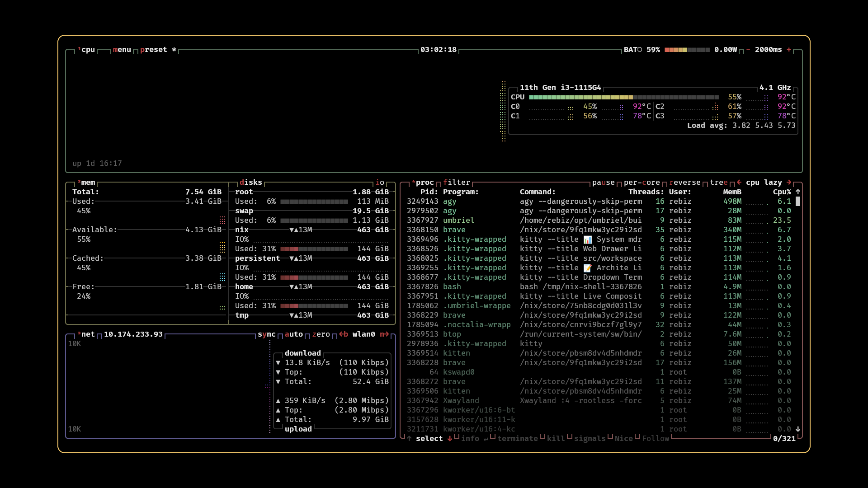The width and height of the screenshot is (868, 488).
Task: Toggle per-core process CPU usage
Action: click(642, 183)
